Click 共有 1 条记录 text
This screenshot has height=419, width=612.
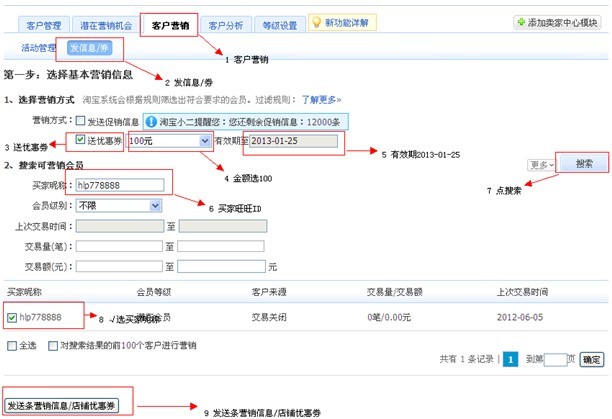pyautogui.click(x=466, y=359)
